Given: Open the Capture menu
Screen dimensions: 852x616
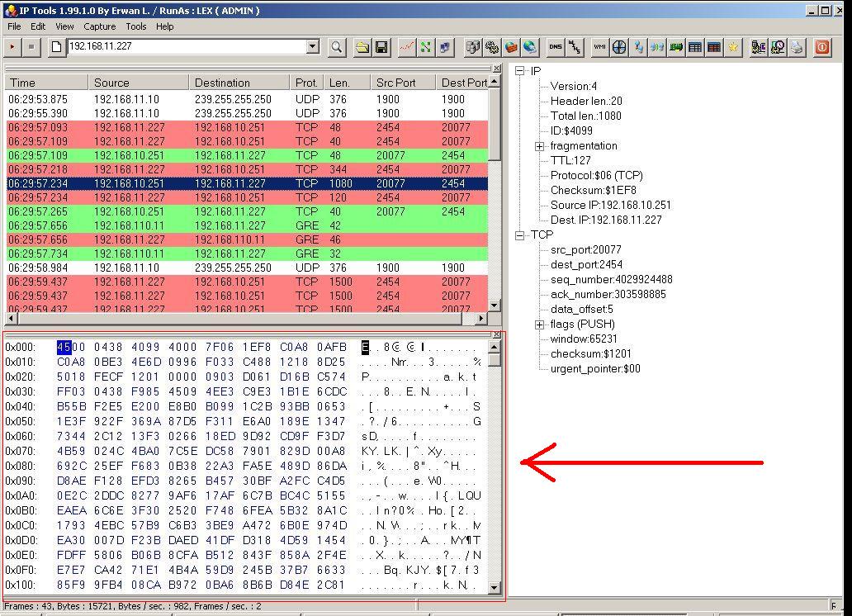Looking at the screenshot, I should [x=99, y=26].
